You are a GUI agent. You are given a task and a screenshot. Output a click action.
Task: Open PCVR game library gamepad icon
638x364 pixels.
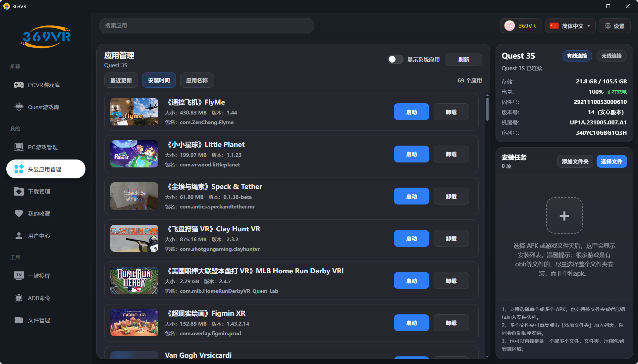(x=19, y=85)
